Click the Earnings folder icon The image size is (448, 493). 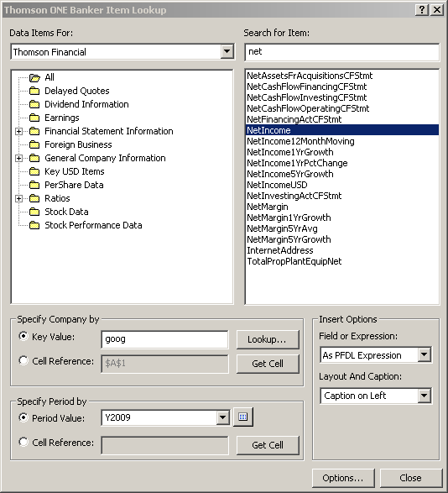tap(34, 118)
